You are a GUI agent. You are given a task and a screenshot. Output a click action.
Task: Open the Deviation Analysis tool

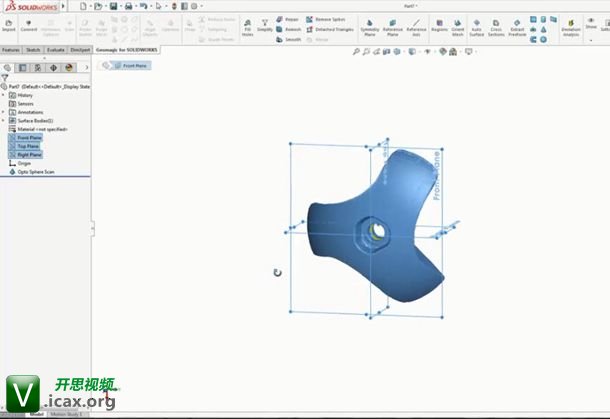tap(571, 28)
